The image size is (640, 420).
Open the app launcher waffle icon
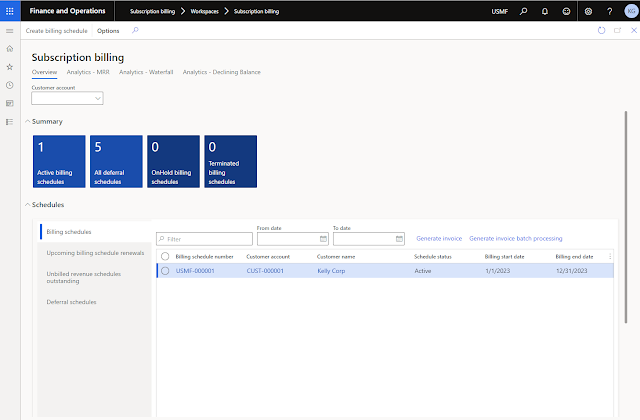[x=10, y=11]
